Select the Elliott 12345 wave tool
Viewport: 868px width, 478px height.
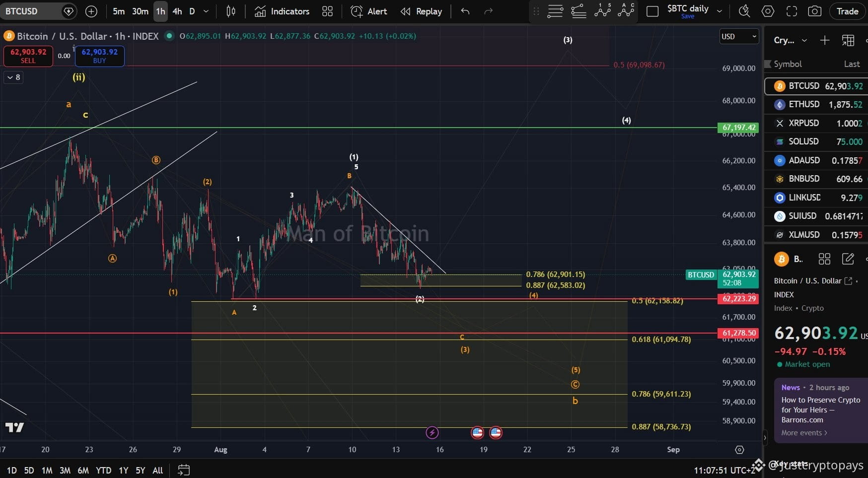pyautogui.click(x=602, y=10)
